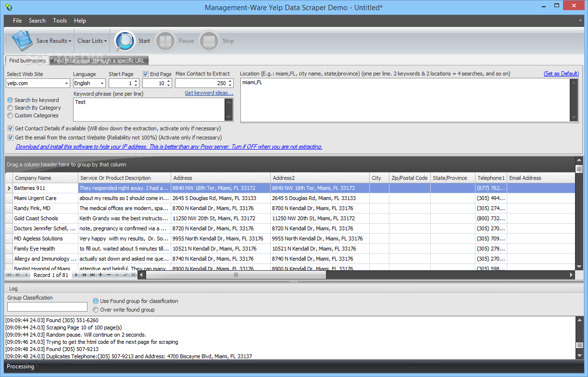Toggle the End Page checkbox
Screen dimensions: 588x377
[146, 74]
